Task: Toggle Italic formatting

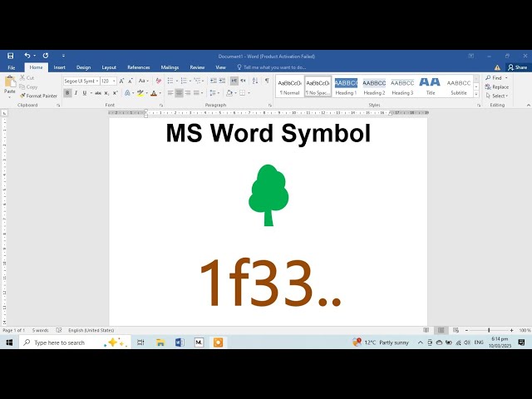Action: point(76,93)
